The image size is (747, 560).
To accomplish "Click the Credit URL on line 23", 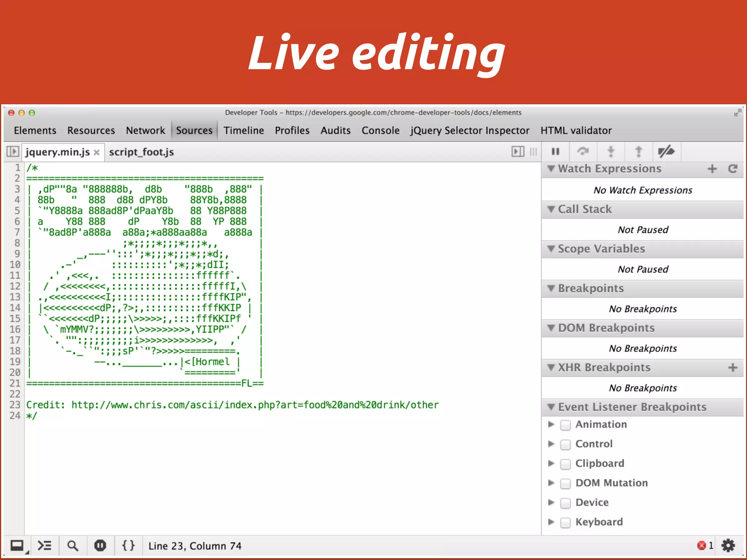I will pyautogui.click(x=255, y=405).
